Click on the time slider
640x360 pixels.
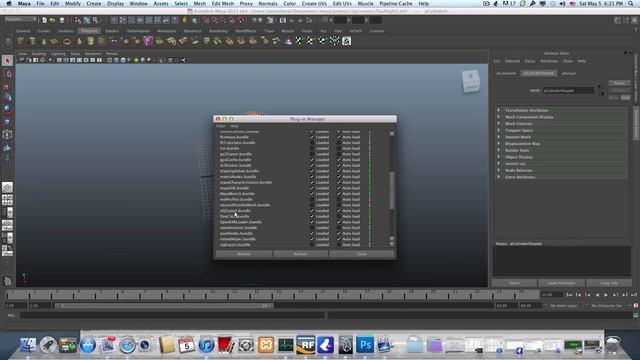coord(273,294)
